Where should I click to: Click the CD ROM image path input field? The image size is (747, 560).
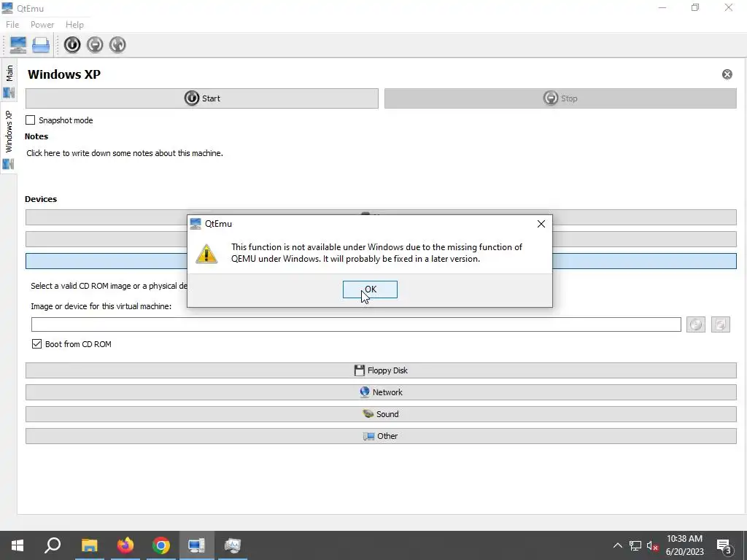[356, 324]
